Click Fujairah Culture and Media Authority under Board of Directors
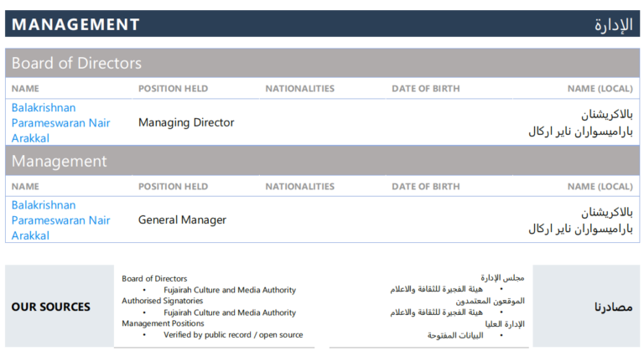The width and height of the screenshot is (644, 351). point(229,290)
